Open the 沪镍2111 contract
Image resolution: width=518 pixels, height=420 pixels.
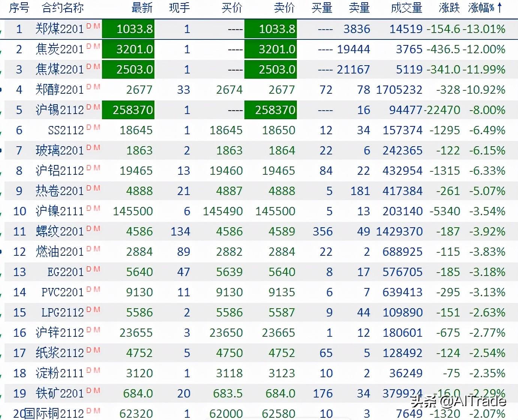[x=60, y=211]
